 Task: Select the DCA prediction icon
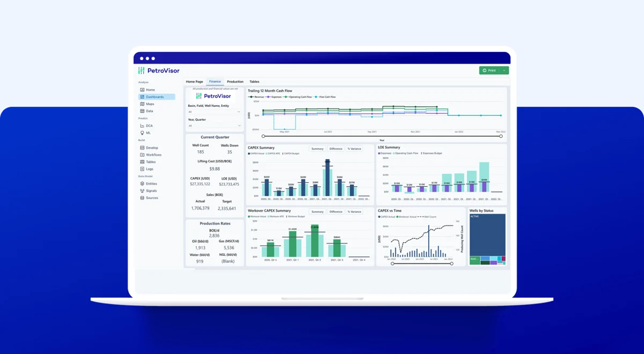[142, 126]
